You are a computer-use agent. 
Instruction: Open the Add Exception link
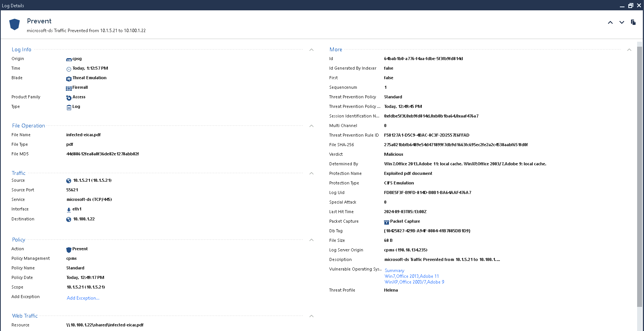[83, 298]
